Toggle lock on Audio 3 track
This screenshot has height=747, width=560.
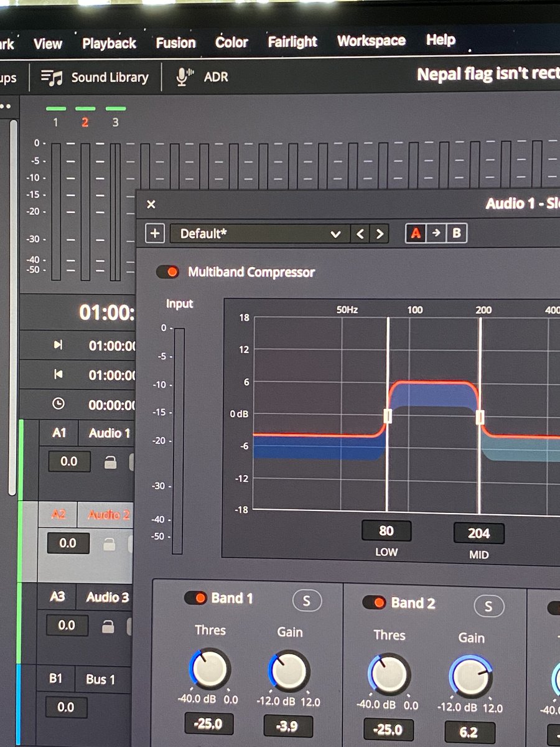click(x=108, y=627)
